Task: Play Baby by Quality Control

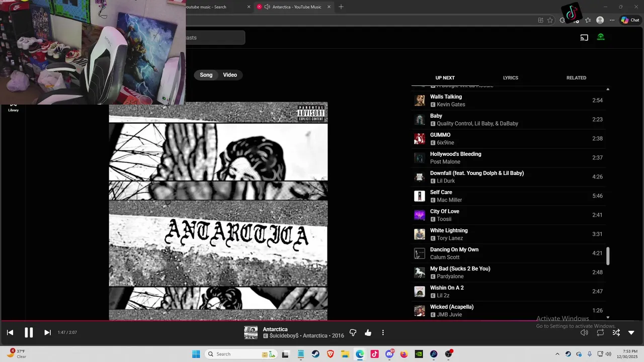Action: pos(509,120)
